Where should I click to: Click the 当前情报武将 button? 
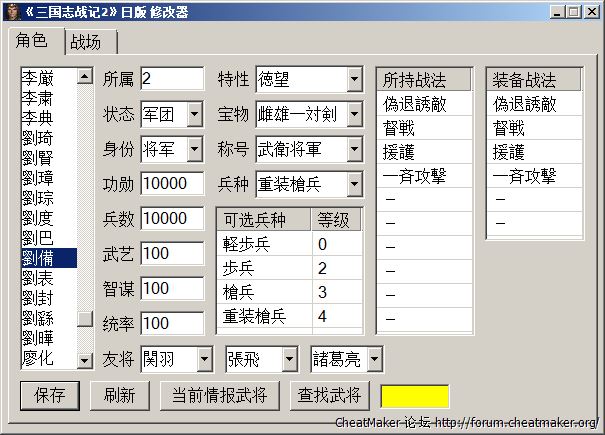[x=218, y=395]
